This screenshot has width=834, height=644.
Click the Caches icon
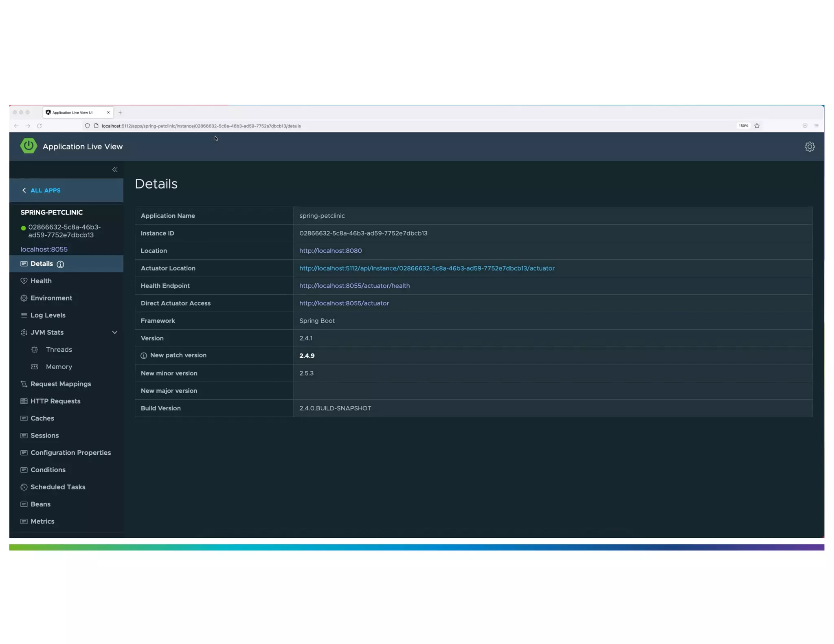click(24, 418)
